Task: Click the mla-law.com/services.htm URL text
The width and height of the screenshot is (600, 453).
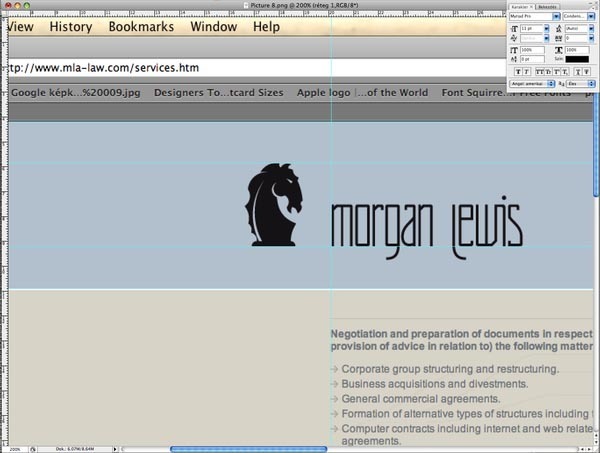Action: click(x=103, y=68)
